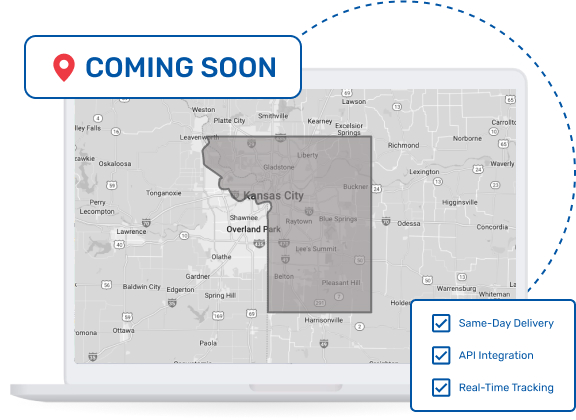This screenshot has width=576, height=420.
Task: Click the Smithville label
Action: (273, 116)
